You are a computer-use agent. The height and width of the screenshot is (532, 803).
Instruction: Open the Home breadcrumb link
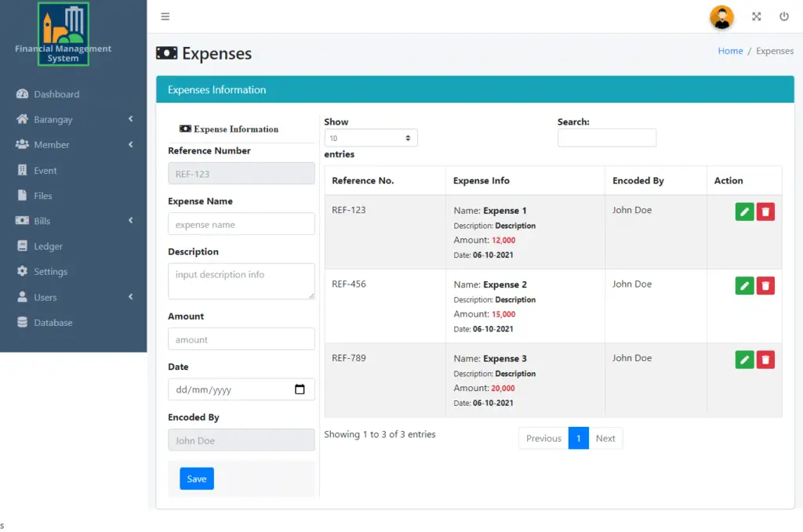click(730, 50)
